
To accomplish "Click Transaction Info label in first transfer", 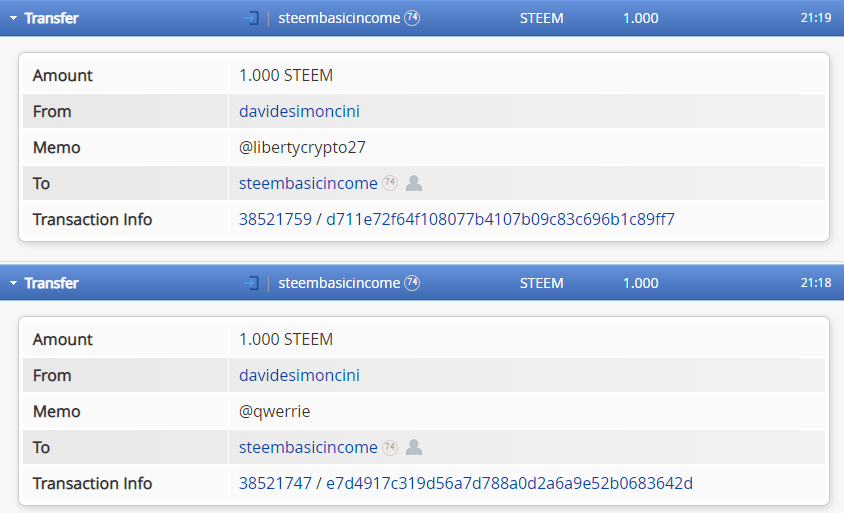I will 93,220.
